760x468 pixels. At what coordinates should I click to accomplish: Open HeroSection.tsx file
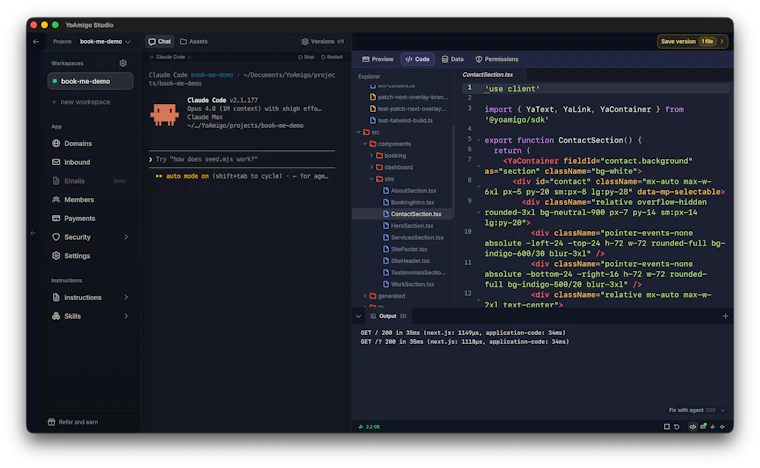point(412,225)
